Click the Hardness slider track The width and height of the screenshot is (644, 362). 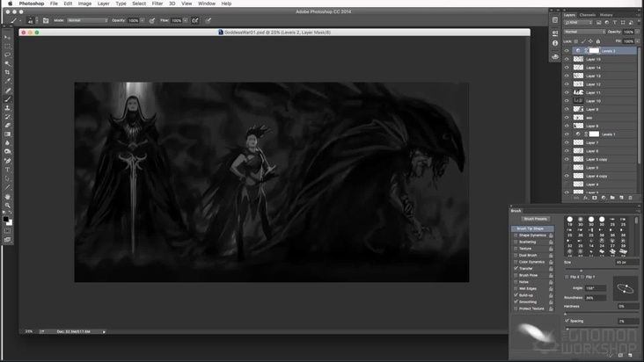pyautogui.click(x=602, y=313)
